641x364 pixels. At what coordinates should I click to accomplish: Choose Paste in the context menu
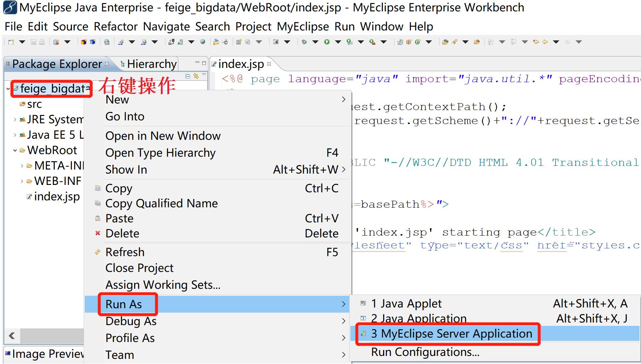[x=218, y=218]
